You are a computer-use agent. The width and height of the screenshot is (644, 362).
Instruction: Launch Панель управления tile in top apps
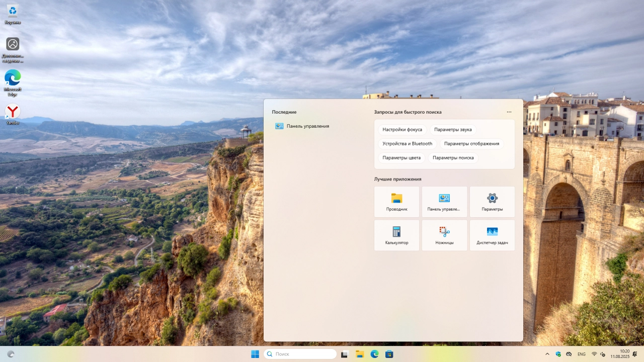coord(444,202)
